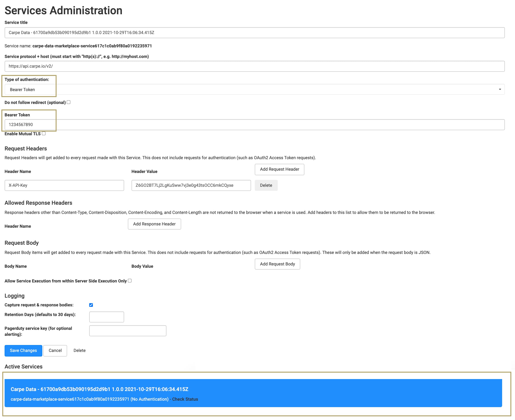
Task: Click the Services Administration heading
Action: point(63,10)
